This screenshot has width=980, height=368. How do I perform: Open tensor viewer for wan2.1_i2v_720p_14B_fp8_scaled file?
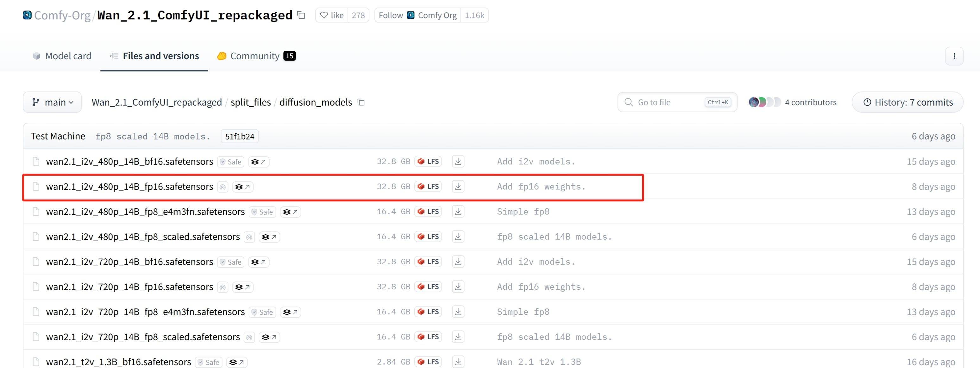269,337
